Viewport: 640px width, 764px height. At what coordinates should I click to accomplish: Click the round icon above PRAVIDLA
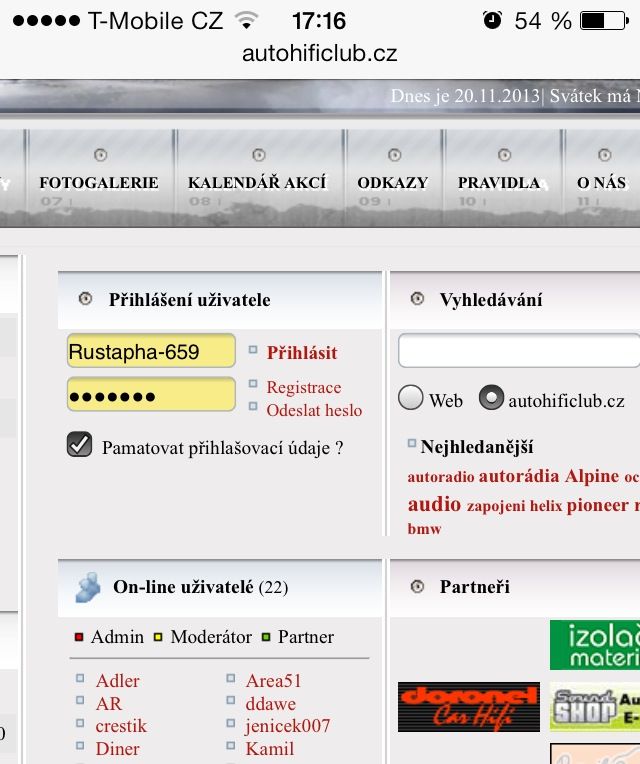point(504,155)
